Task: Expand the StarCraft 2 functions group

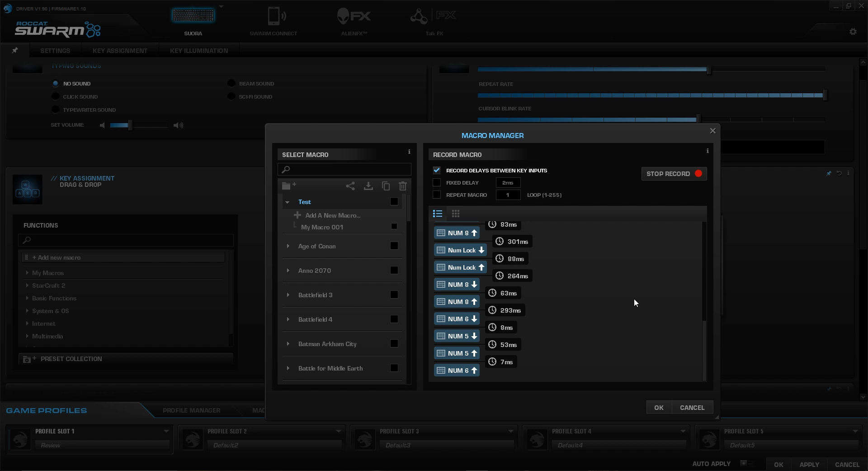Action: point(28,285)
